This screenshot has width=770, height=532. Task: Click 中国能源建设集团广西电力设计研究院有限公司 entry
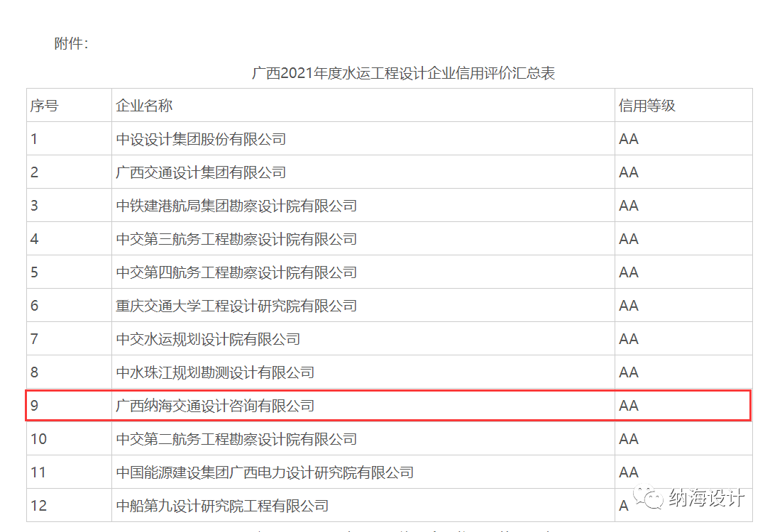[x=265, y=472]
